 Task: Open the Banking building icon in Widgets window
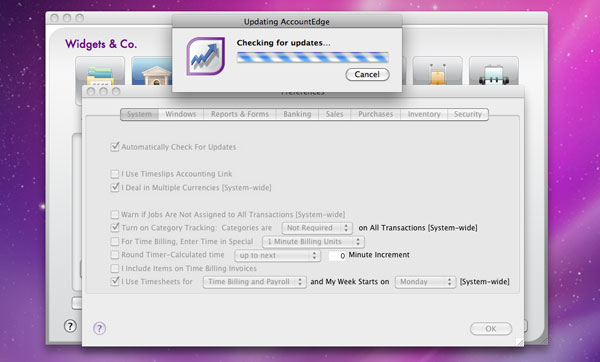click(x=152, y=71)
